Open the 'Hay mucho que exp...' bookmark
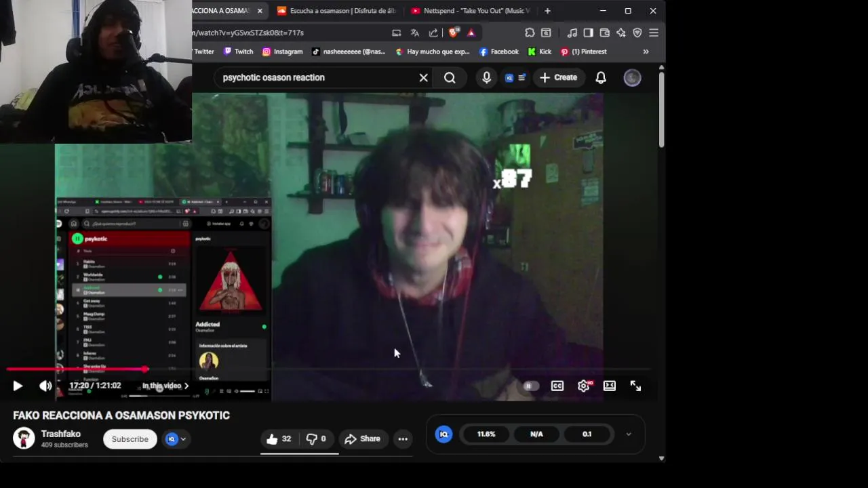The image size is (868, 488). 433,52
